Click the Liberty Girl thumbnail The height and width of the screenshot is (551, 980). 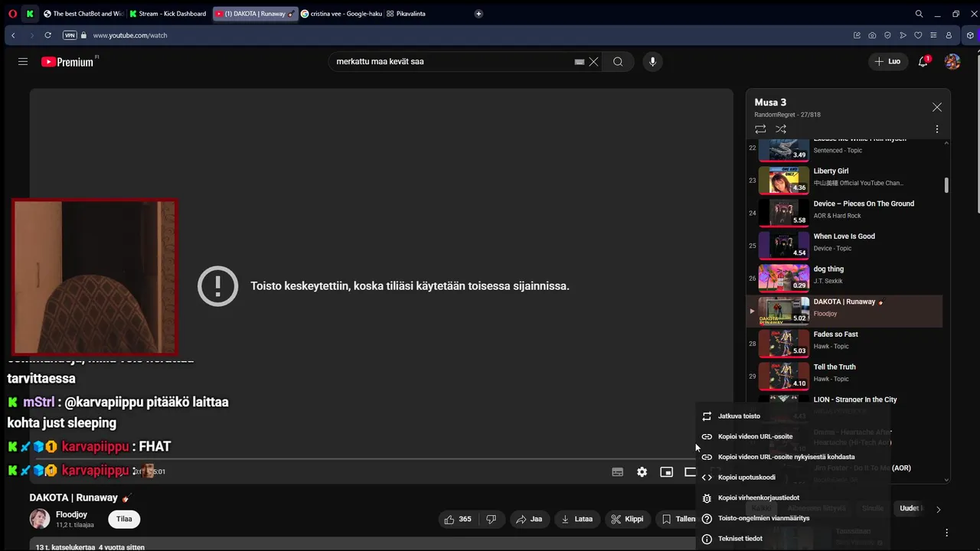tap(784, 181)
